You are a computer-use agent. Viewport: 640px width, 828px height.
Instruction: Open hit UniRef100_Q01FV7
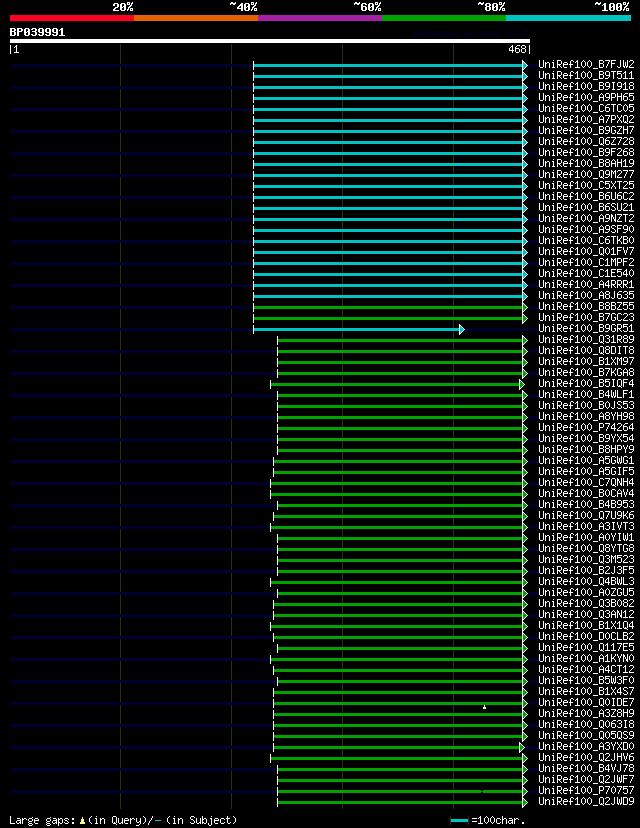point(586,251)
